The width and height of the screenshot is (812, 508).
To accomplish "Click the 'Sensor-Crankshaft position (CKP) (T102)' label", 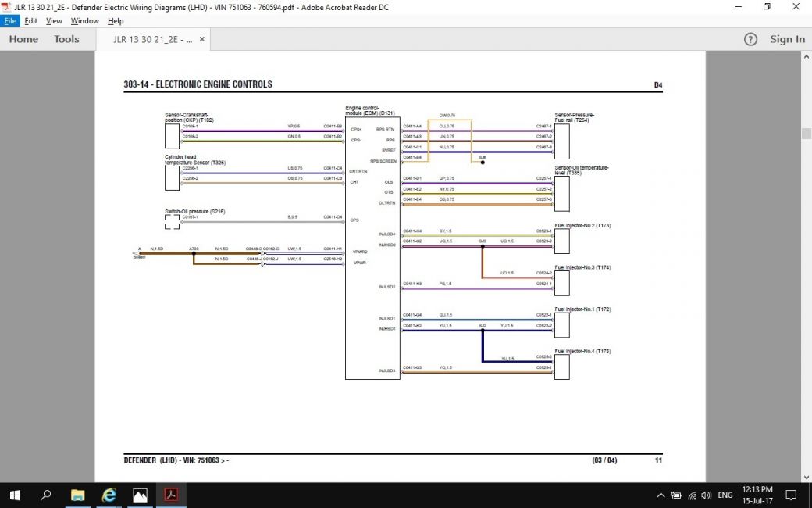I will 189,117.
